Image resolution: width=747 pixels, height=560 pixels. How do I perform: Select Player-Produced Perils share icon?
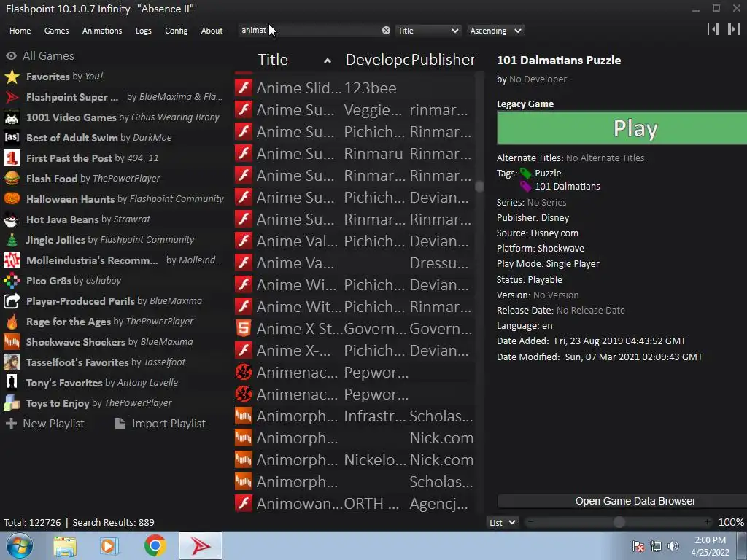12,301
